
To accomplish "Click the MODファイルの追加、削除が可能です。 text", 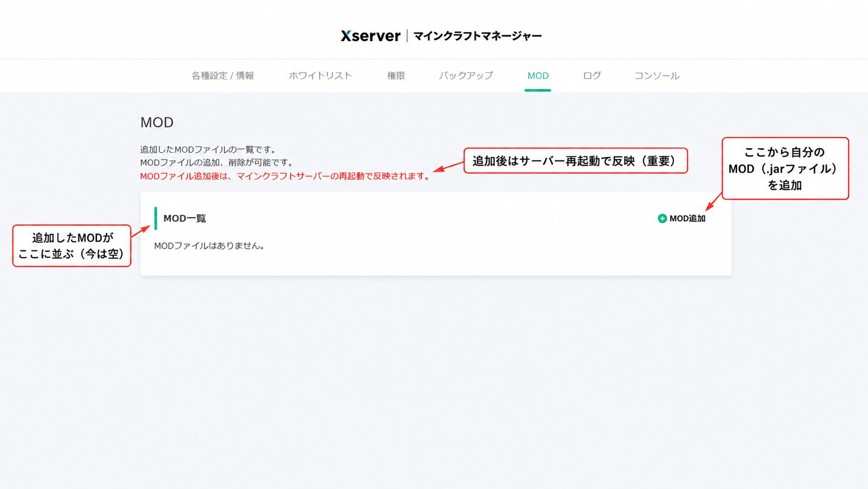I will click(217, 163).
